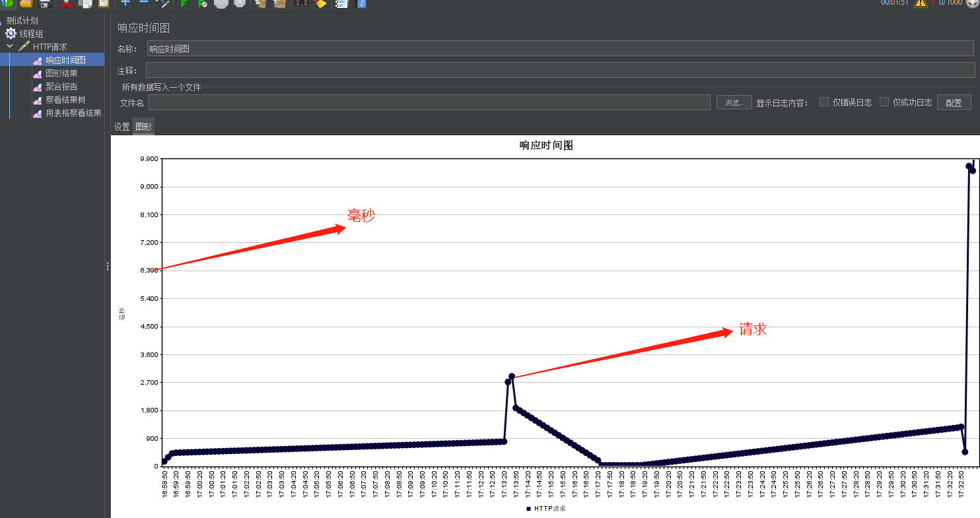The height and width of the screenshot is (518, 980).
Task: Click the 2,700 label on the y-axis
Action: [149, 383]
